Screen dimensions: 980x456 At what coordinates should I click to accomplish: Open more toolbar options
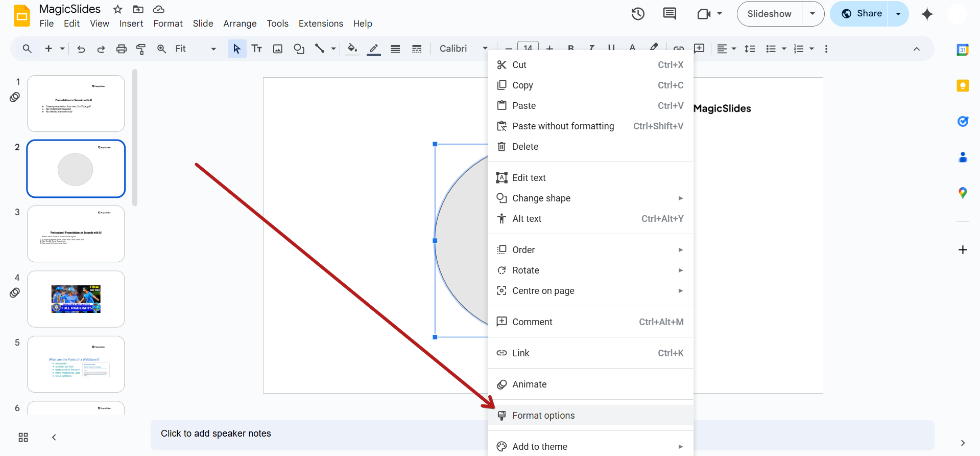coord(826,49)
